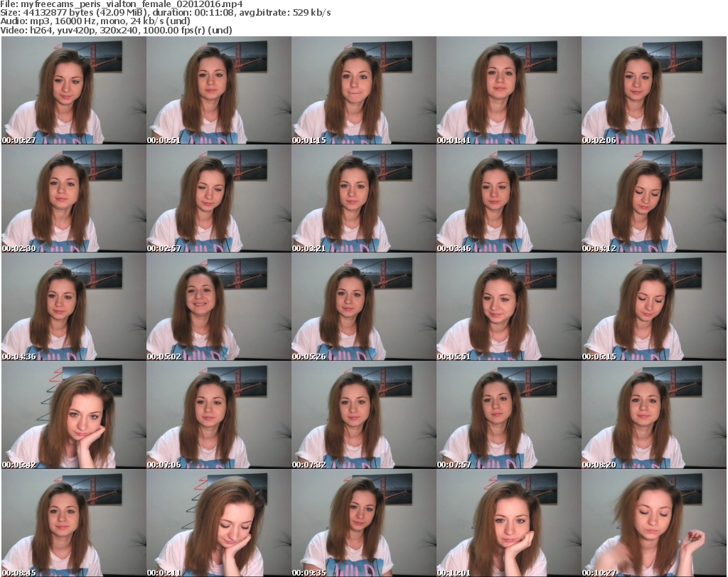Viewport: 728px width, 577px height.
Task: Choose the video frame marked 00:08:20
Action: click(654, 415)
